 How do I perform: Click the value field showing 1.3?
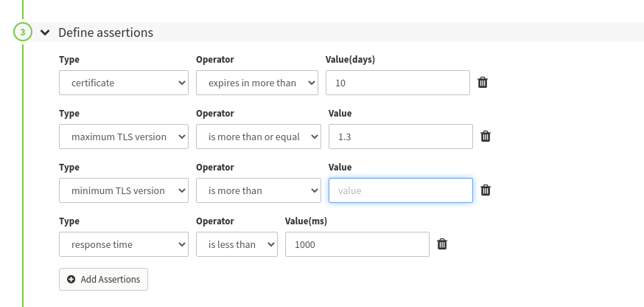(x=400, y=137)
